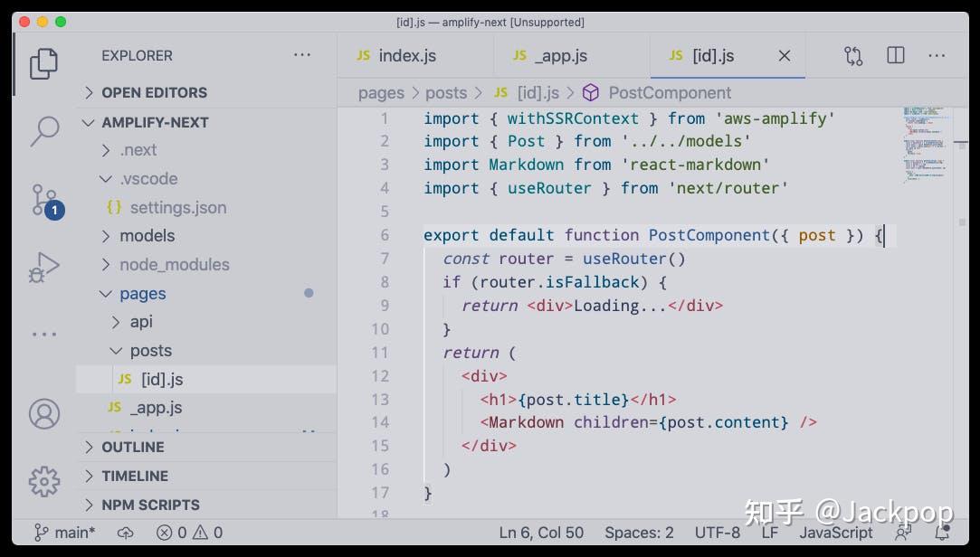Click JS file icon of _app.js tab
The image size is (980, 557).
coord(519,55)
